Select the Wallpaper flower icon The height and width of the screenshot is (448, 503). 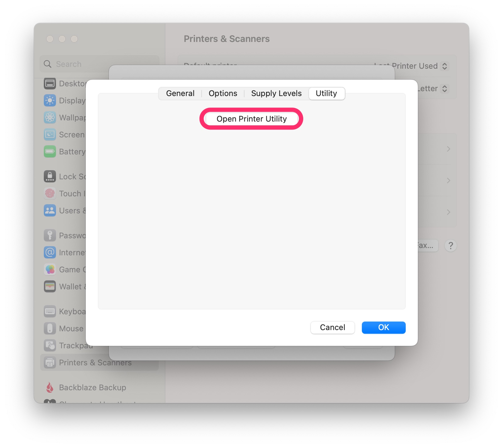pos(50,117)
